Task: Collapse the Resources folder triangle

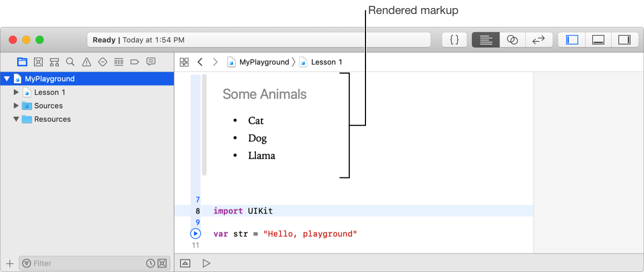Action: [x=16, y=119]
